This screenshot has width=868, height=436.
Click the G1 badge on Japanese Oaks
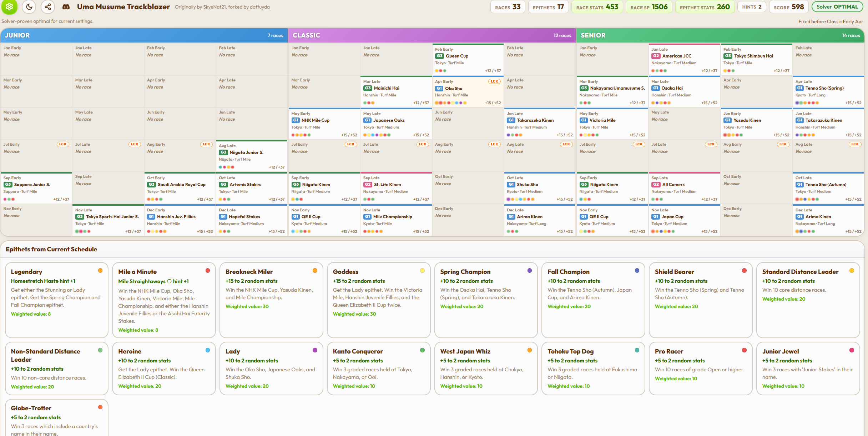[x=367, y=120]
